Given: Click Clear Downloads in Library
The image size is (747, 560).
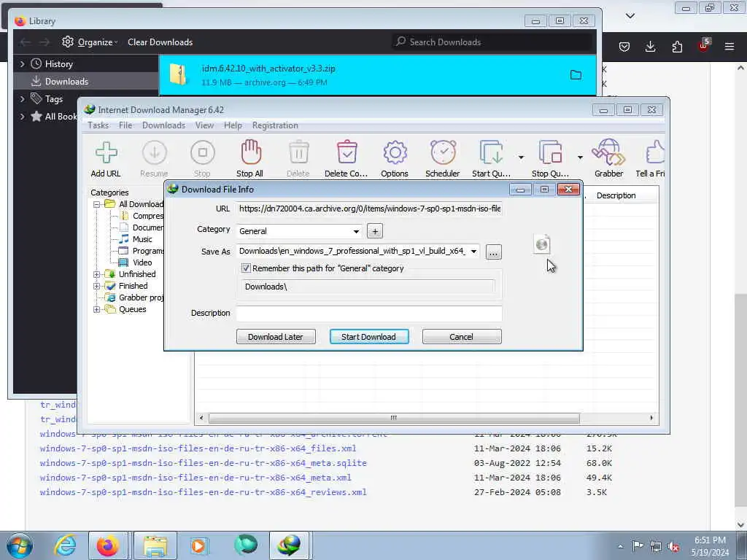Looking at the screenshot, I should click(160, 42).
